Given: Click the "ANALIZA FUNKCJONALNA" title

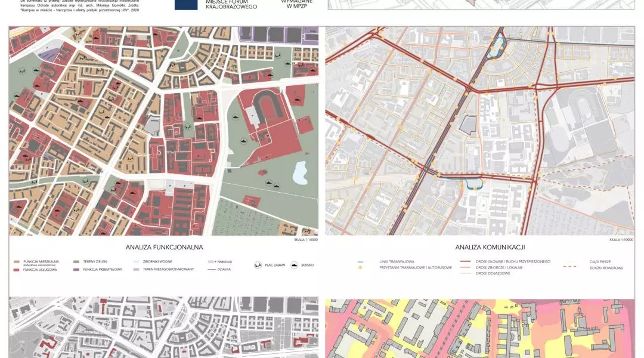Looking at the screenshot, I should coord(165,248).
